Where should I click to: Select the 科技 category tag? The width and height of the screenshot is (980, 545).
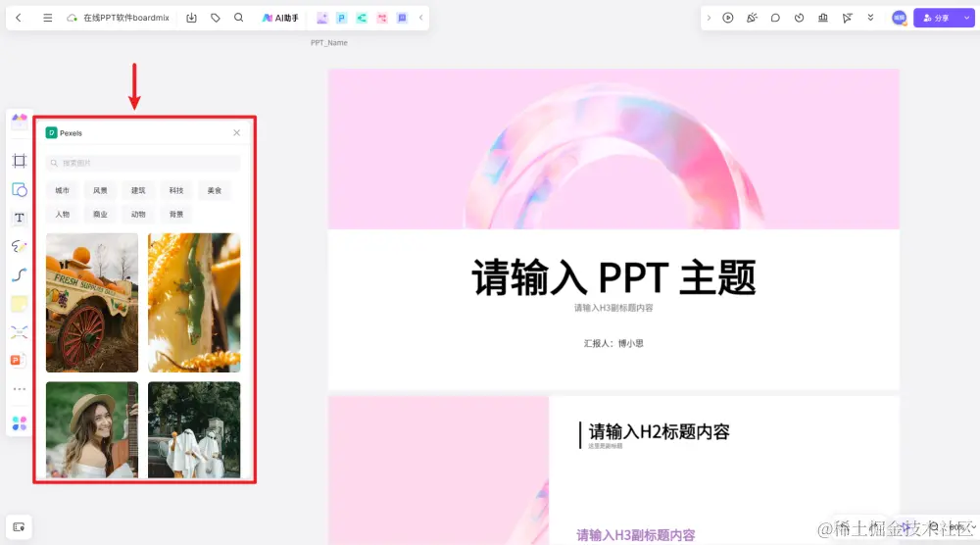176,190
